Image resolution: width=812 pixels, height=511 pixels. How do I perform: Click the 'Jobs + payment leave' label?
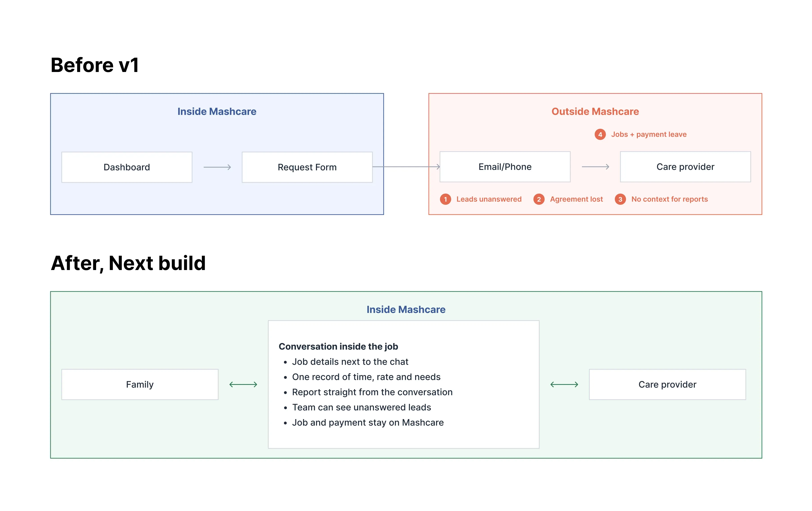[x=649, y=134]
